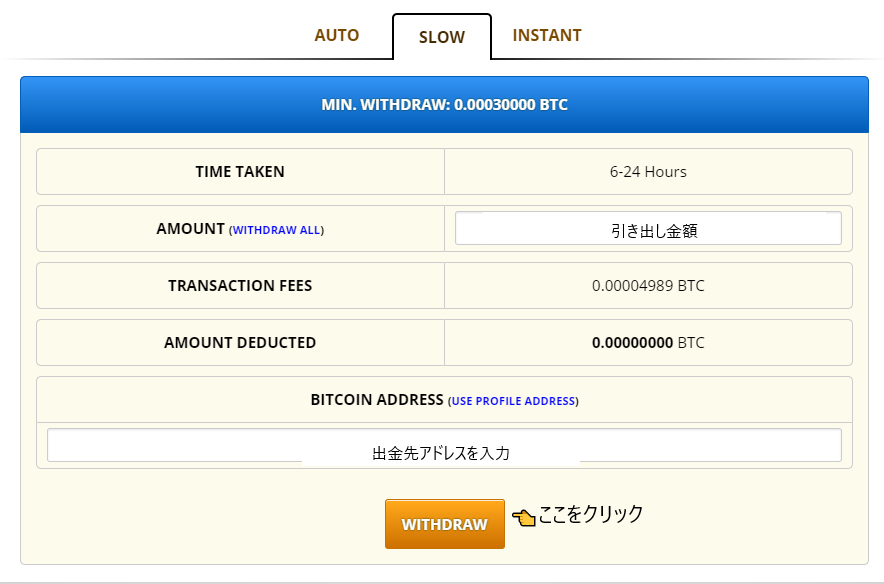
Task: Switch to the AUTO tab
Action: coord(337,35)
